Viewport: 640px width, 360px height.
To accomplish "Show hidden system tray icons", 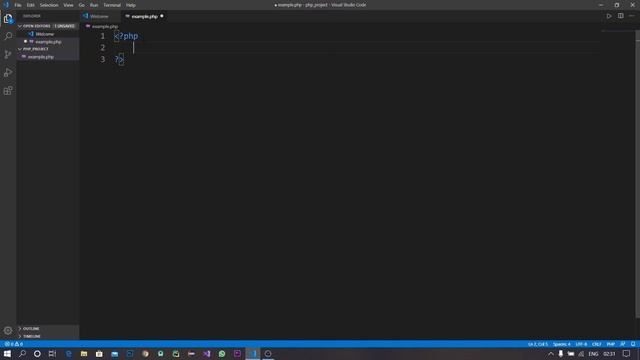I will tap(551, 354).
